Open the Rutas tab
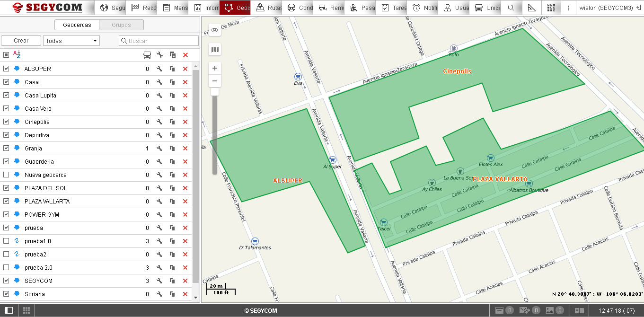644x317 pixels. [x=266, y=8]
